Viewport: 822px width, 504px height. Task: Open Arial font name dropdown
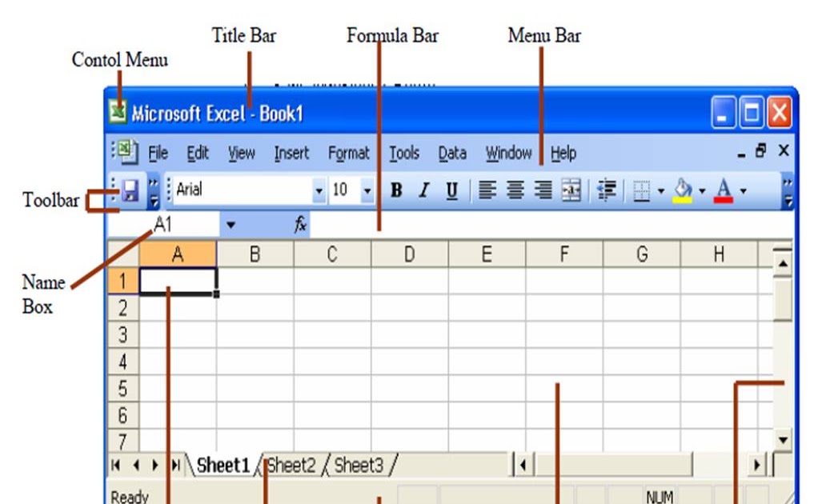(319, 190)
